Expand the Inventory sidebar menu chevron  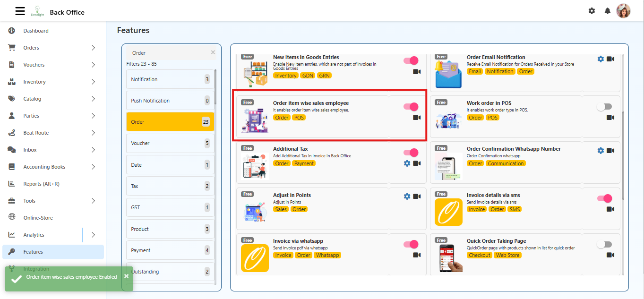pyautogui.click(x=93, y=82)
